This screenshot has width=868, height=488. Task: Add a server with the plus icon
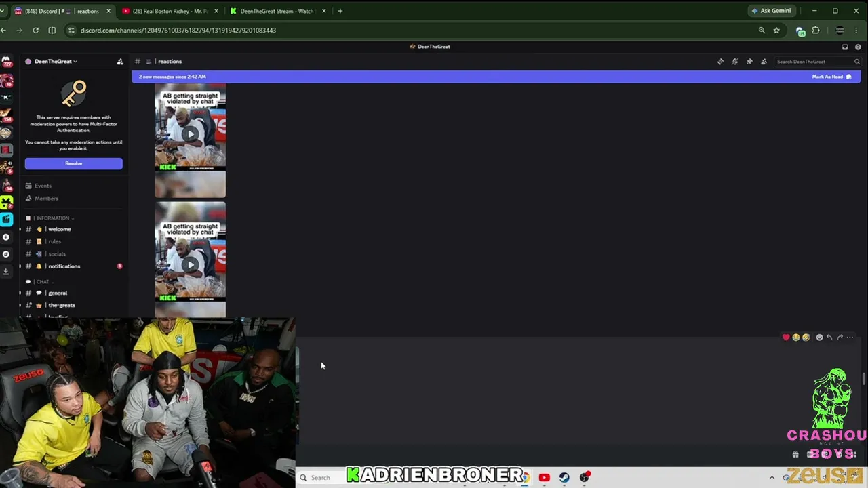tap(6, 237)
